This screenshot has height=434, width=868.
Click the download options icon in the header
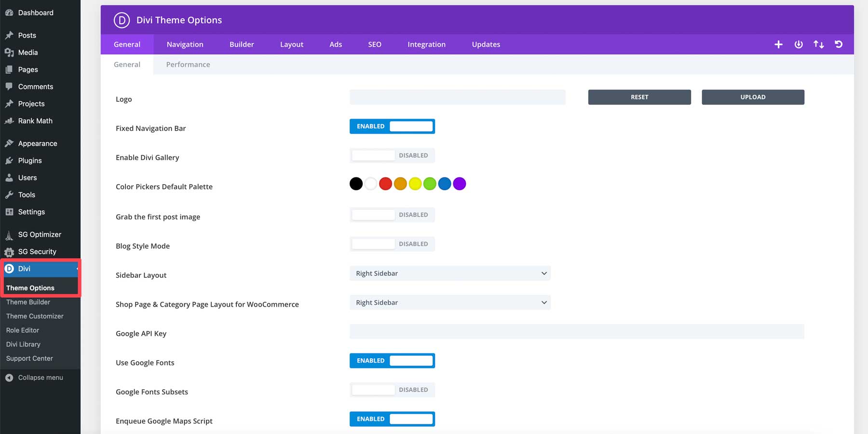[799, 44]
